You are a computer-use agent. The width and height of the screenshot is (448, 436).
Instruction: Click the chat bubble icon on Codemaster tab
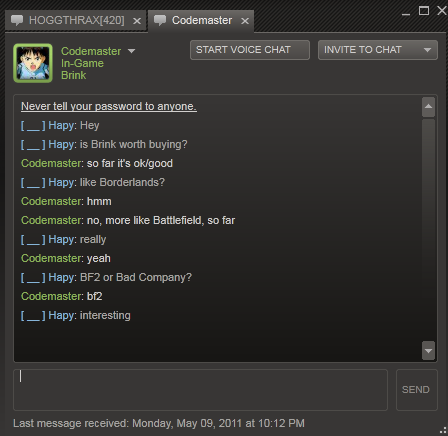pos(160,20)
